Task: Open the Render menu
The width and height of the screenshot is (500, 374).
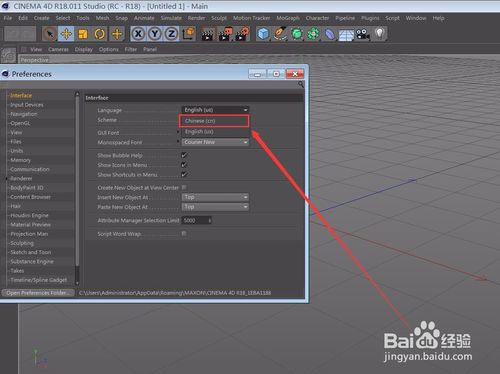Action: (x=196, y=18)
